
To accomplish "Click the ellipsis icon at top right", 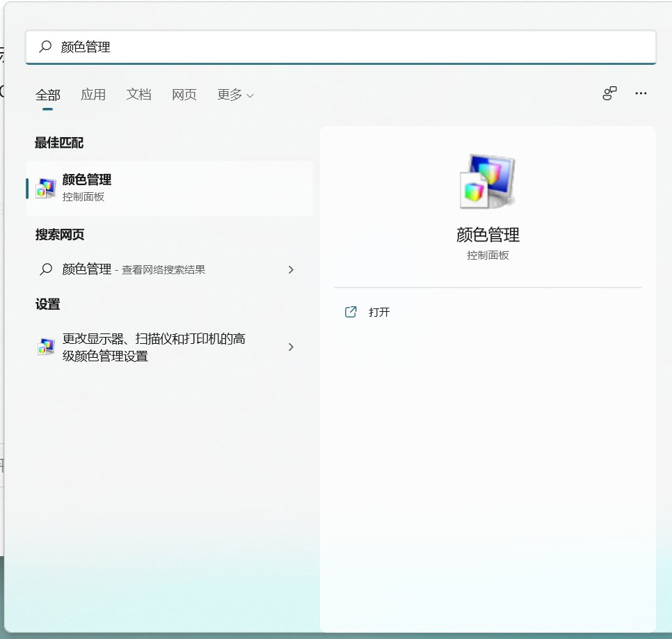I will [x=641, y=93].
